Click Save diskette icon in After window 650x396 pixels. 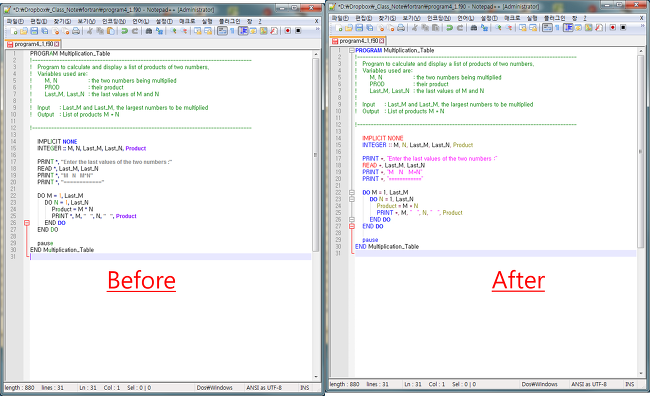pos(359,28)
